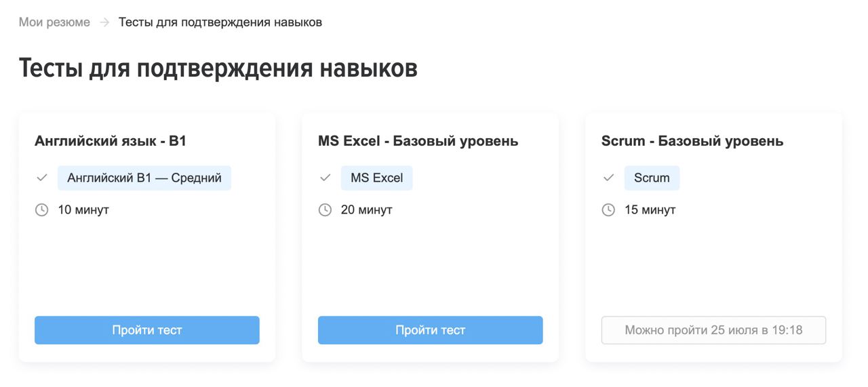The width and height of the screenshot is (868, 387).
Task: Click the clock icon next to 15 минут
Action: [609, 210]
